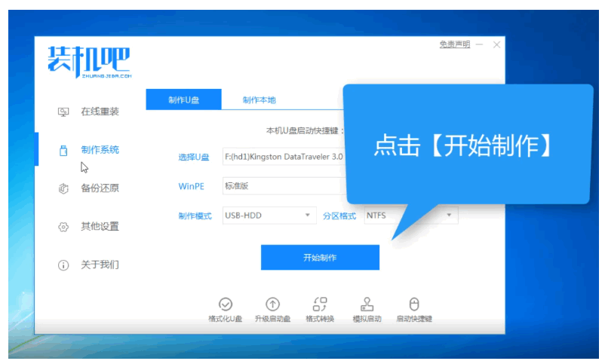
Task: Minimize the 装机吧 window
Action: coord(480,44)
